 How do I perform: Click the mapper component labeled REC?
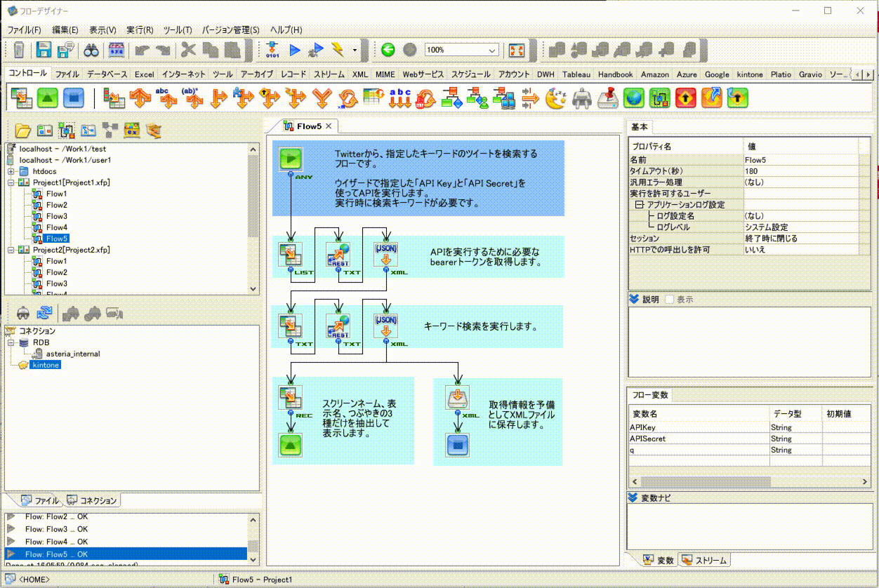pyautogui.click(x=290, y=399)
